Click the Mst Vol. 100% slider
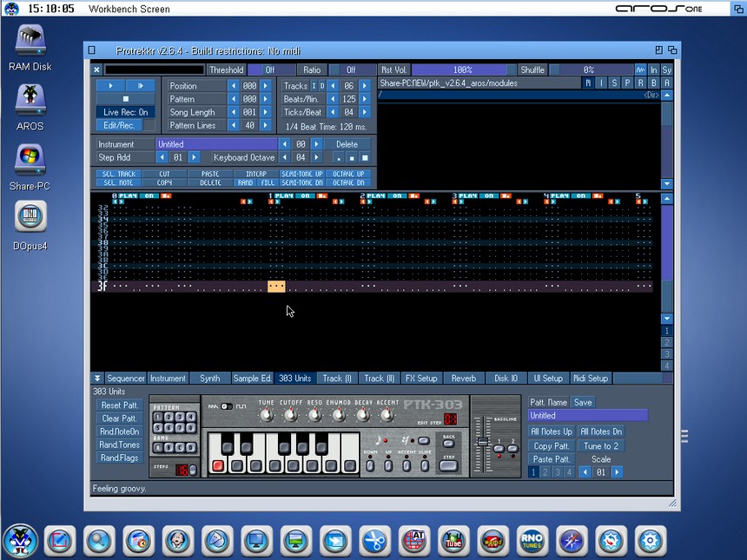The image size is (747, 560). [x=462, y=69]
